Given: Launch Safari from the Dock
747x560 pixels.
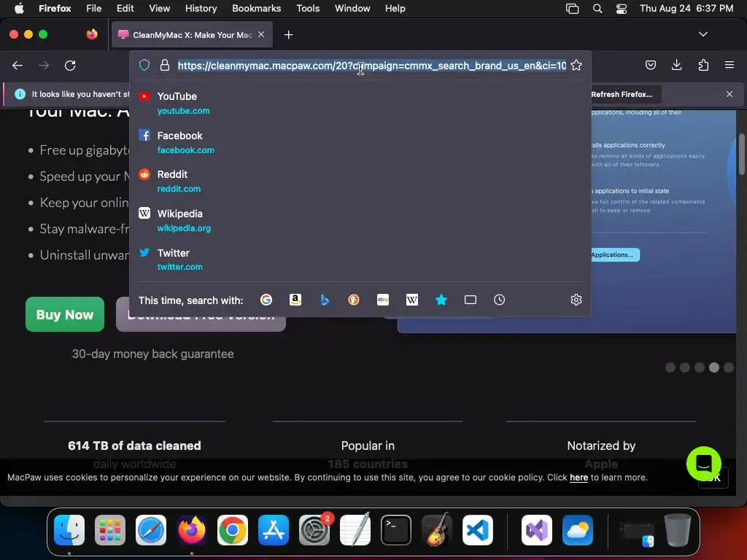Looking at the screenshot, I should point(151,530).
